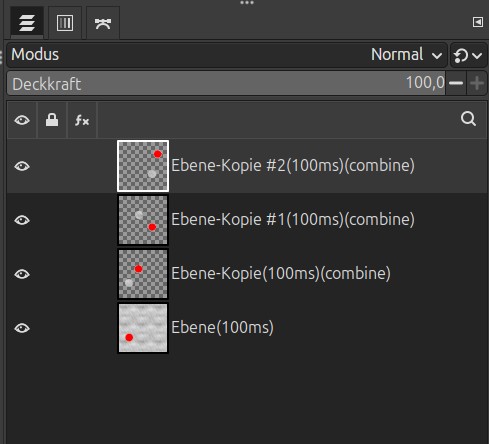Click the visibility eye header icon
489x444 pixels.
tap(22, 120)
